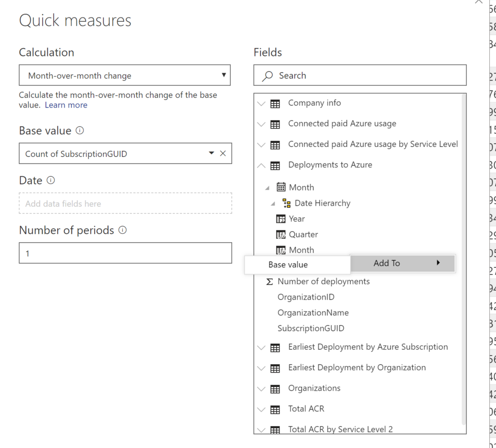Expand Earliest Deployment by Organization chevron
The height and width of the screenshot is (448, 496).
(262, 368)
